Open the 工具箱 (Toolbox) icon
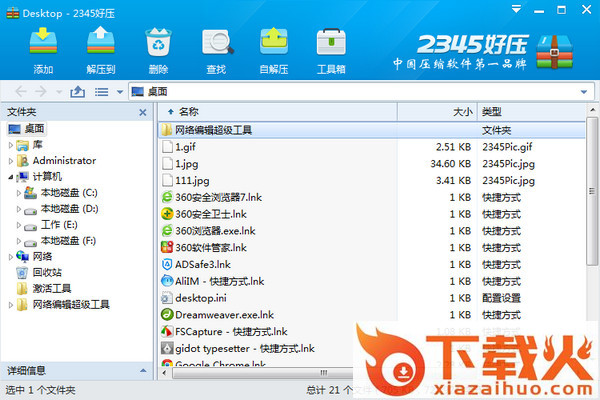The image size is (600, 400). coord(331,41)
